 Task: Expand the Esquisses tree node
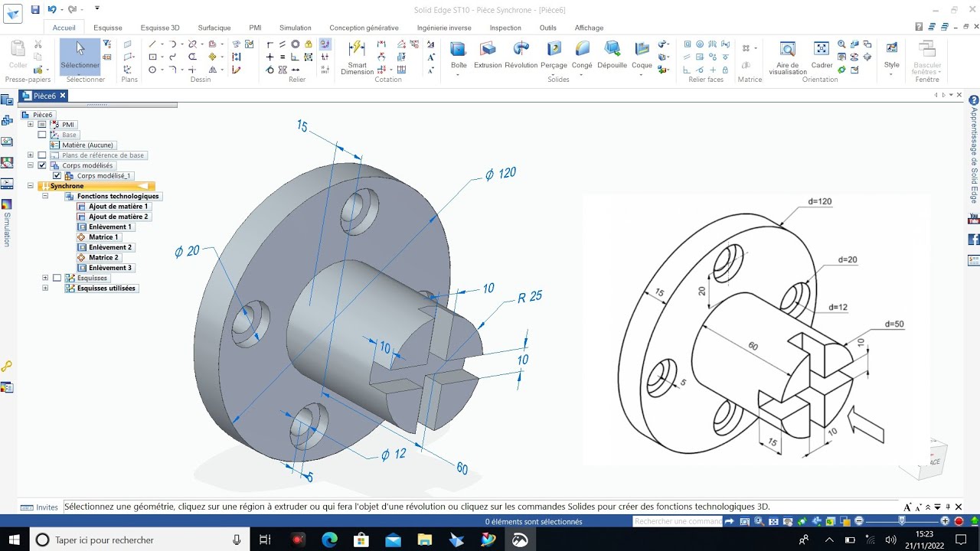(x=45, y=278)
